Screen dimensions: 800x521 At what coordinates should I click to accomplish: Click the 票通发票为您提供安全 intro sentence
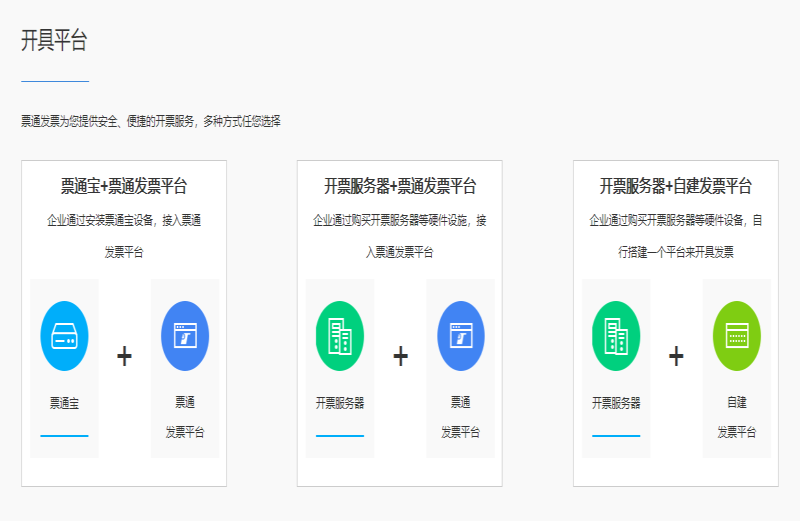(151, 121)
